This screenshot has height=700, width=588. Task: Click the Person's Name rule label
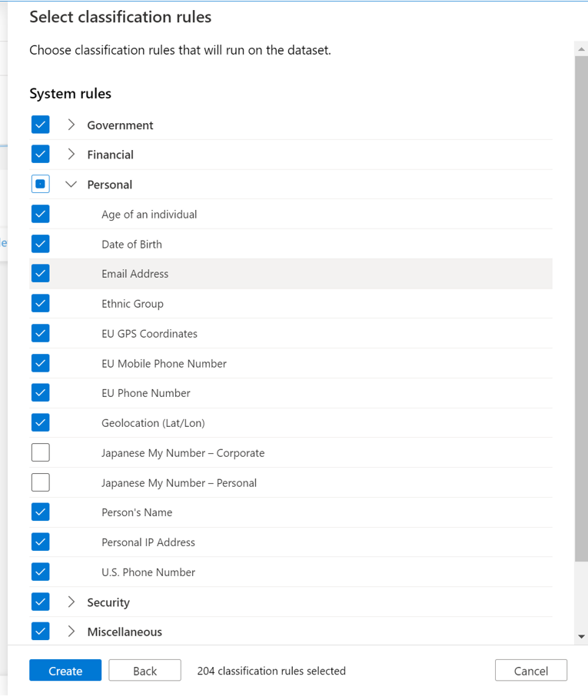point(137,512)
